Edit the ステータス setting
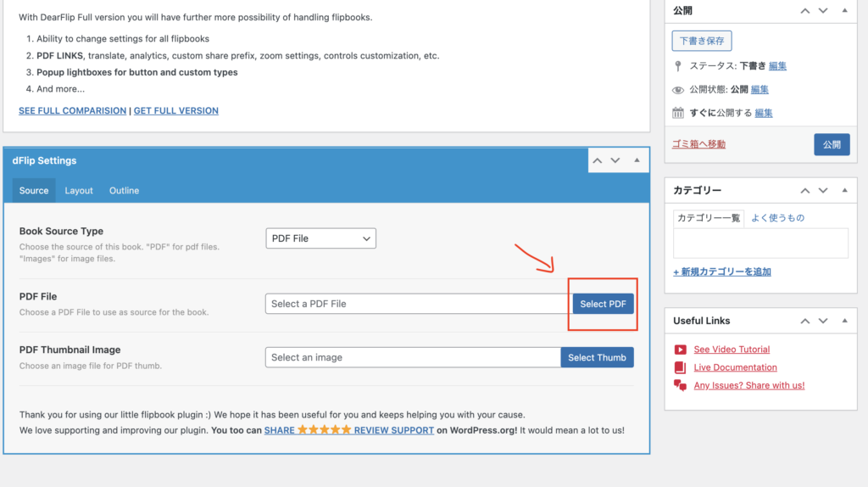The height and width of the screenshot is (487, 868). (x=777, y=66)
